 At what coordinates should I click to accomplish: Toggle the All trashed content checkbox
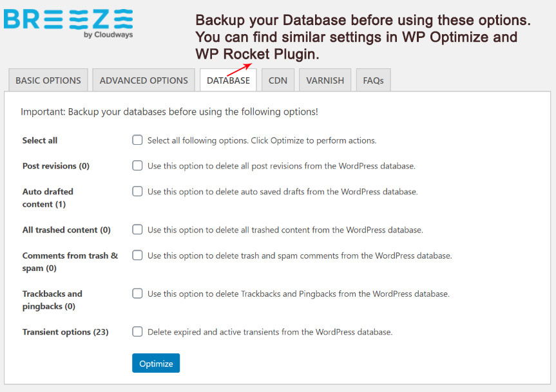[138, 229]
